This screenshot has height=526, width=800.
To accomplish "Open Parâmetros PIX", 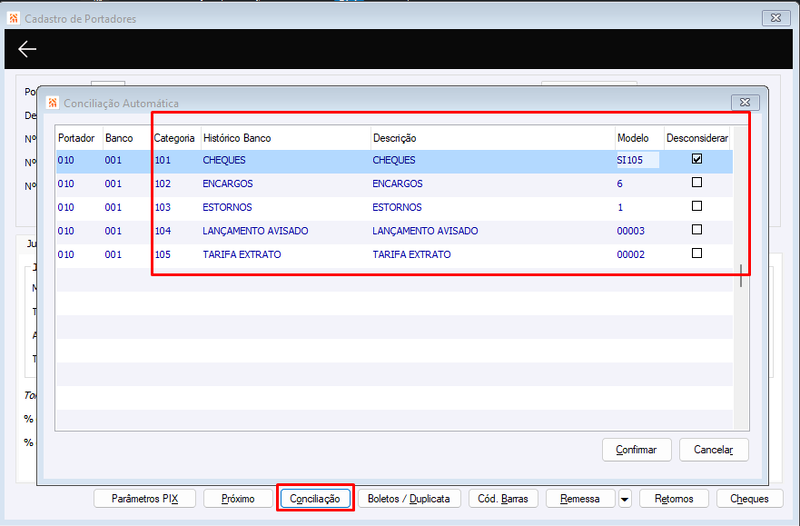I will [x=145, y=498].
